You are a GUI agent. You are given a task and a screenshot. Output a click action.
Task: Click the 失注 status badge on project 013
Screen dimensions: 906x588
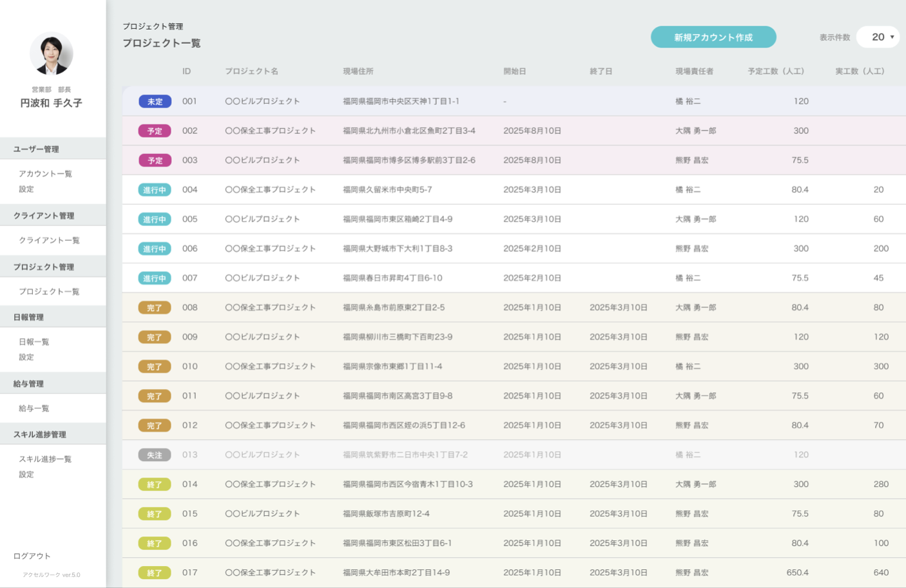pos(155,455)
